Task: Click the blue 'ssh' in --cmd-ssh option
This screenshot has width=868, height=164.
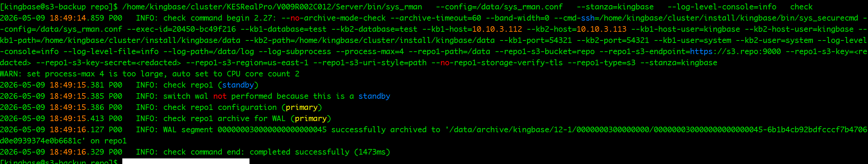Action: (x=588, y=18)
